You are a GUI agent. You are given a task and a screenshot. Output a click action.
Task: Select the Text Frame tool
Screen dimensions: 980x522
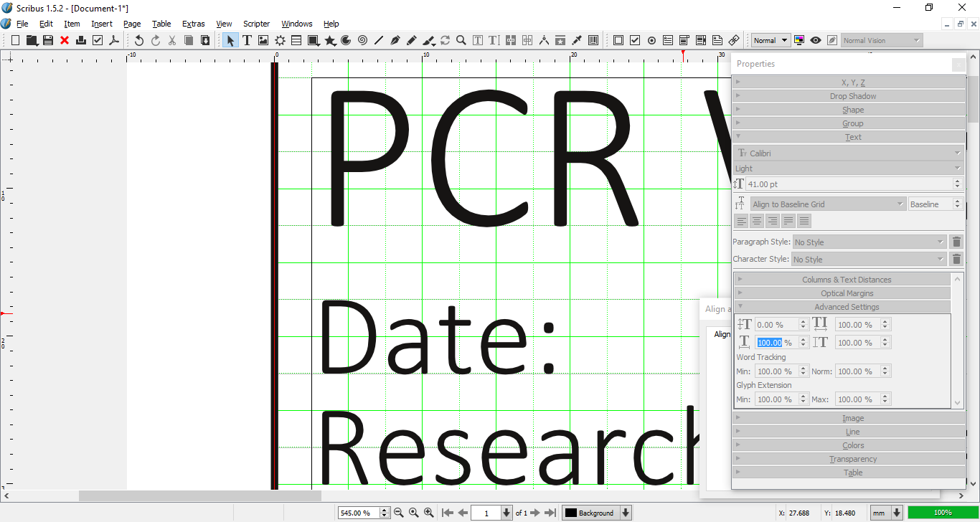tap(247, 41)
